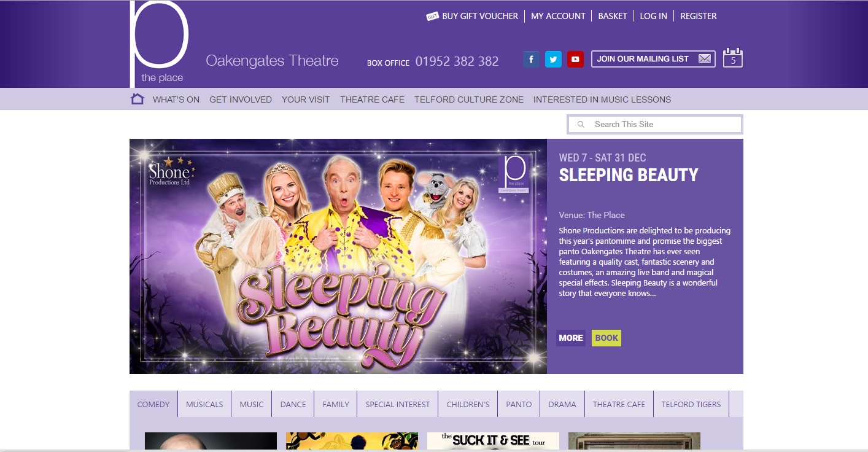Click Join Our Mailing List button
868x452 pixels.
(653, 59)
